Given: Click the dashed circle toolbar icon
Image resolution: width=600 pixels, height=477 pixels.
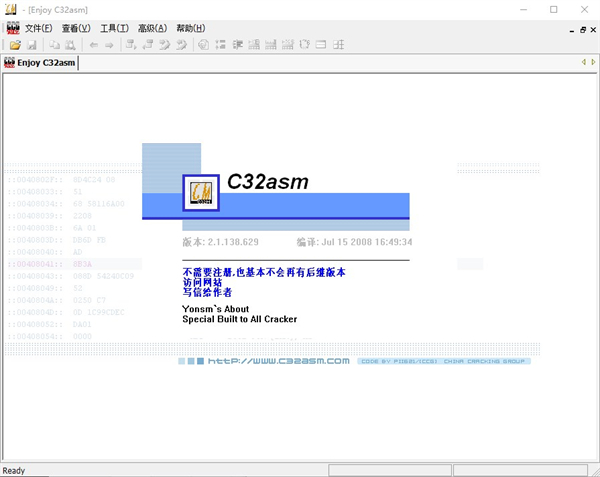Looking at the screenshot, I should pyautogui.click(x=305, y=45).
